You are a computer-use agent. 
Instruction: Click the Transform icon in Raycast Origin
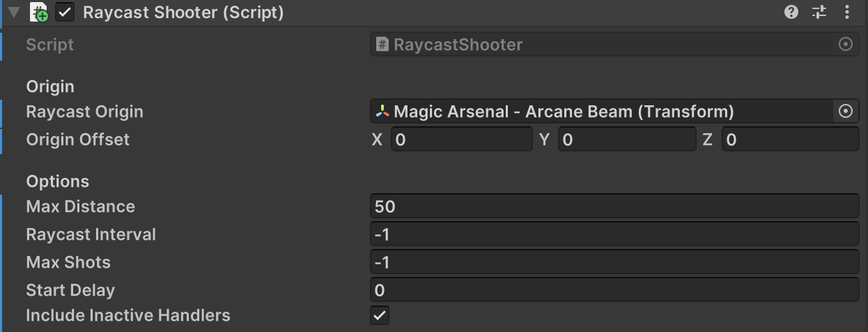coord(382,112)
